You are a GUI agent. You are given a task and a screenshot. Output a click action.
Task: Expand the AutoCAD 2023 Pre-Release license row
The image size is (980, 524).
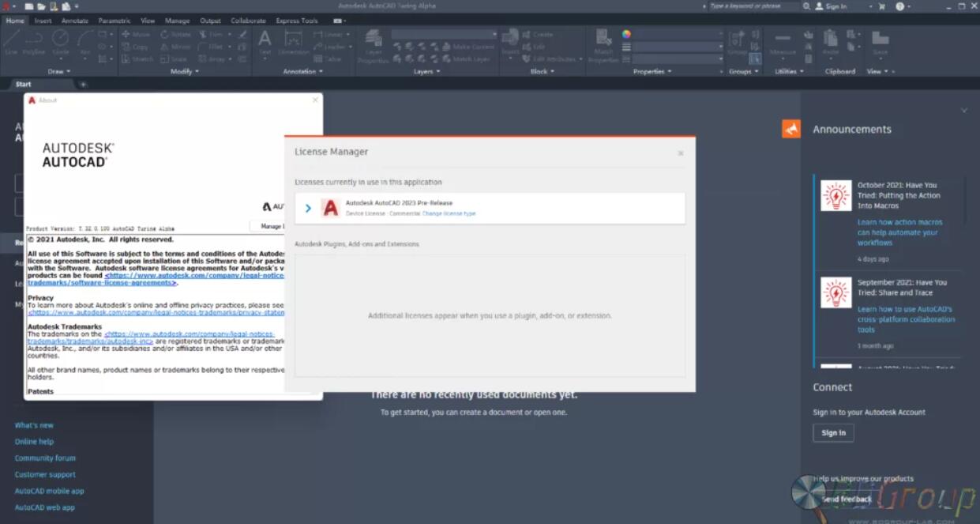[308, 209]
